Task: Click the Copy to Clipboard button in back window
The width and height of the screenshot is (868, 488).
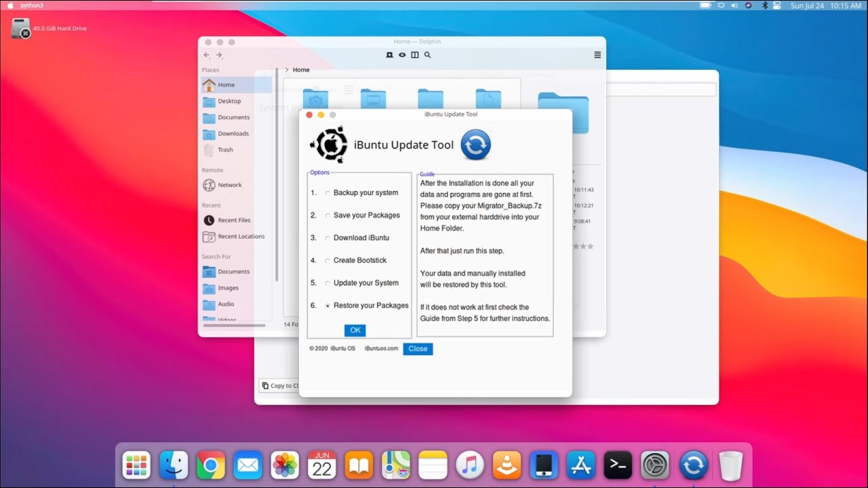Action: (279, 386)
